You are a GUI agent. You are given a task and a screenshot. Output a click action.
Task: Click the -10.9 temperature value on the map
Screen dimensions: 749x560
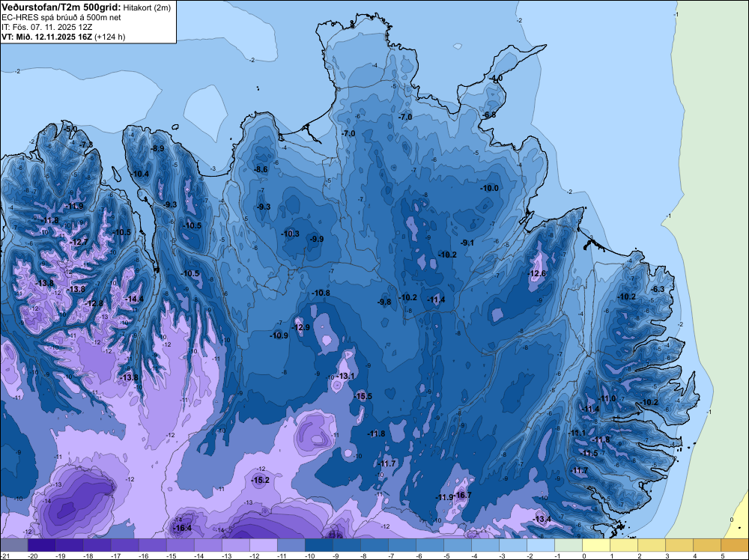(x=279, y=335)
